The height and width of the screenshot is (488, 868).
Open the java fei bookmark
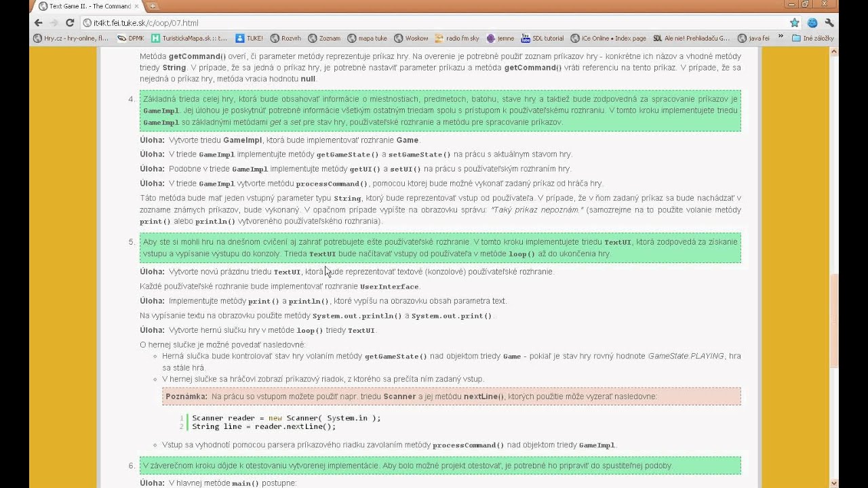(x=754, y=39)
